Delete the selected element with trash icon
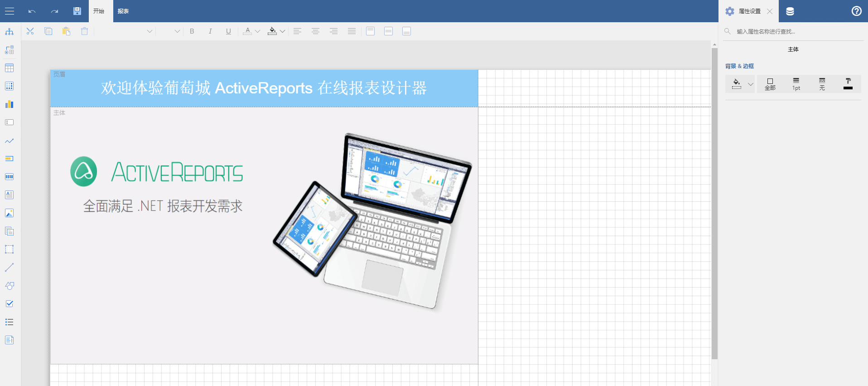The image size is (868, 386). [84, 31]
